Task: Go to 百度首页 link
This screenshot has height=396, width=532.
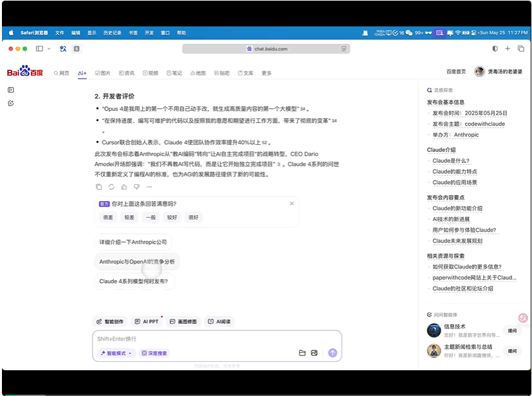Action: pos(456,71)
